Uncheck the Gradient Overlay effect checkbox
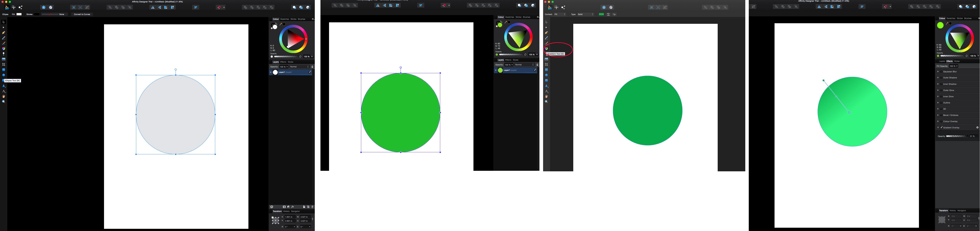980x231 pixels. tap(941, 127)
